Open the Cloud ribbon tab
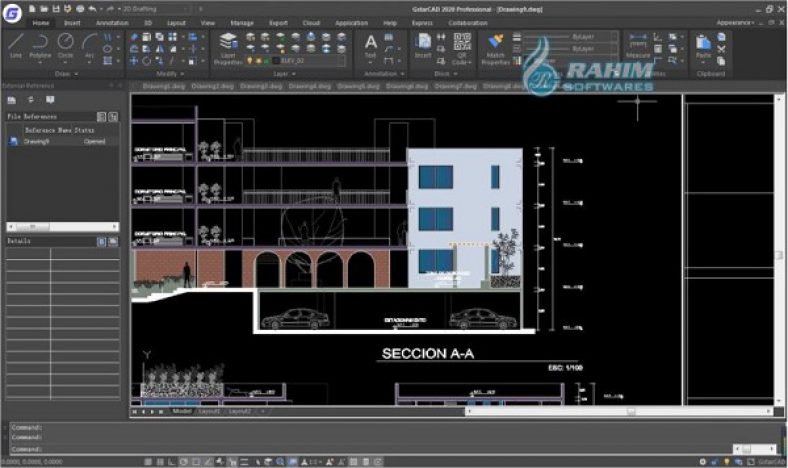This screenshot has width=788, height=468. point(311,23)
